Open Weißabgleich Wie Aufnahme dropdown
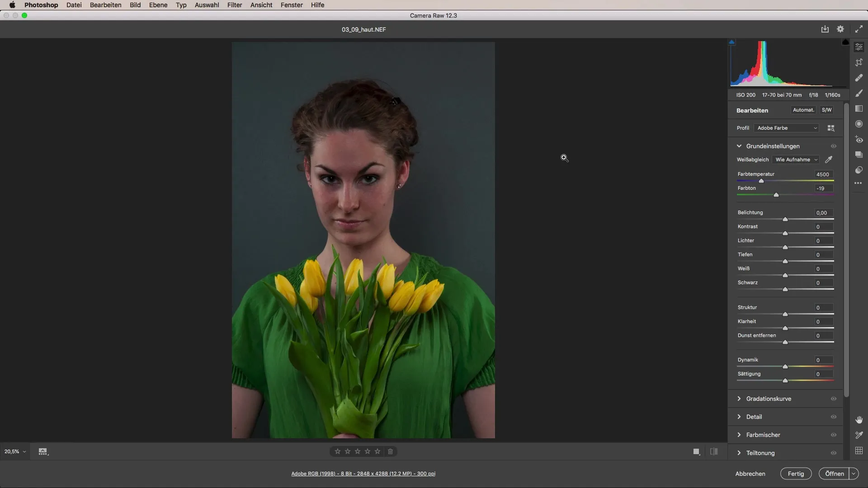This screenshot has height=488, width=868. point(797,160)
